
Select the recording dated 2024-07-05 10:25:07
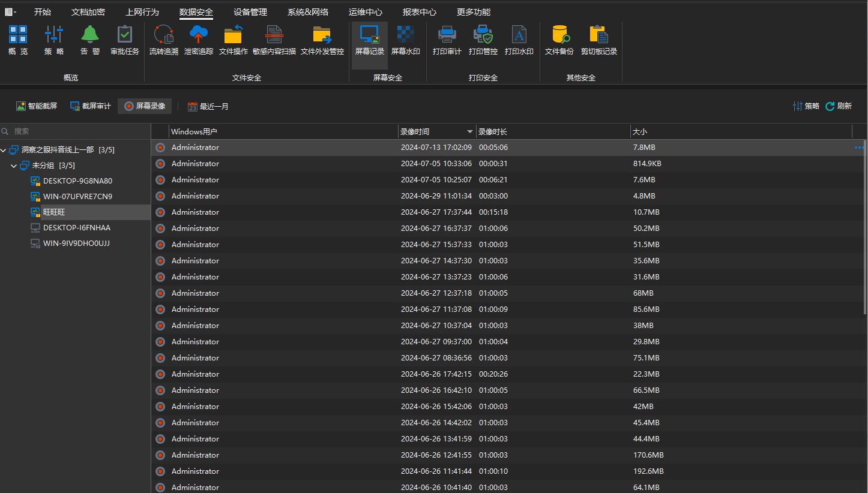507,180
